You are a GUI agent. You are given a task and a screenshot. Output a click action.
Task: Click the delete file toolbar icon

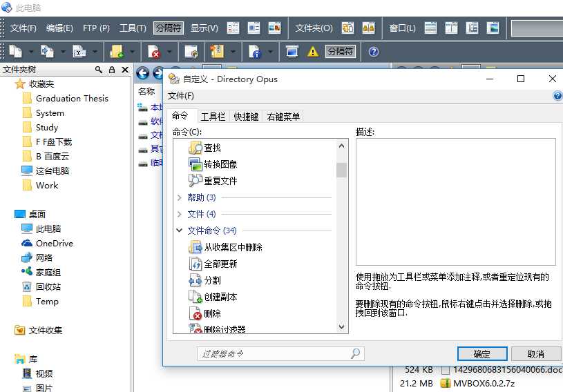[x=154, y=52]
